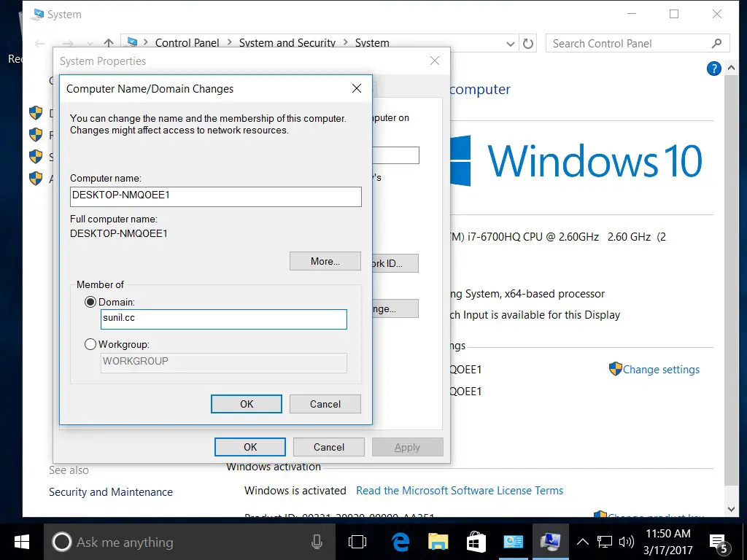The width and height of the screenshot is (747, 560).
Task: Click the Domain text field containing sunil.cc
Action: click(224, 319)
